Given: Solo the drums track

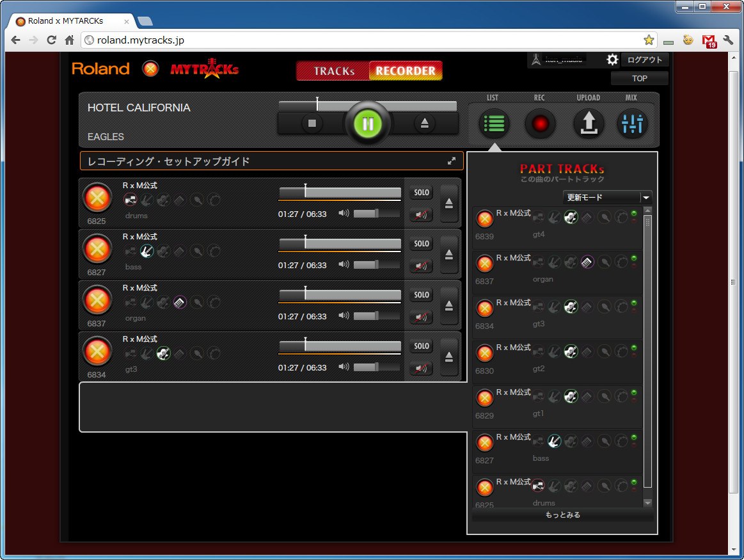Looking at the screenshot, I should pos(422,192).
